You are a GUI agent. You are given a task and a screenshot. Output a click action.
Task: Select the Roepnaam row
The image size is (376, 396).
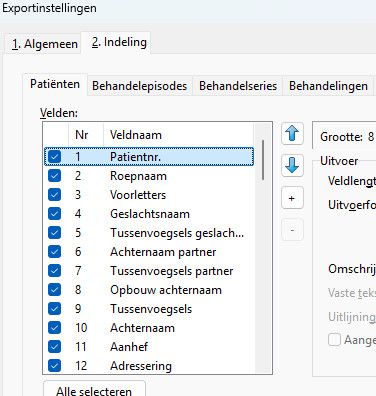149,176
